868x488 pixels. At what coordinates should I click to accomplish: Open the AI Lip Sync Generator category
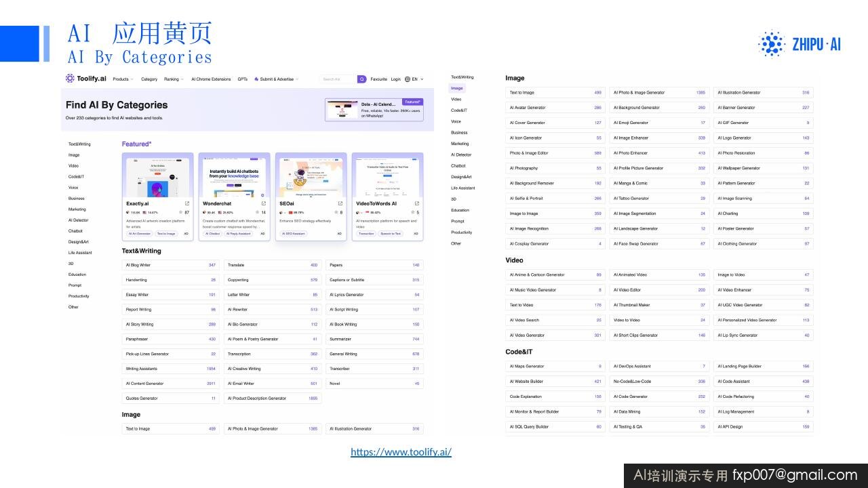764,335
